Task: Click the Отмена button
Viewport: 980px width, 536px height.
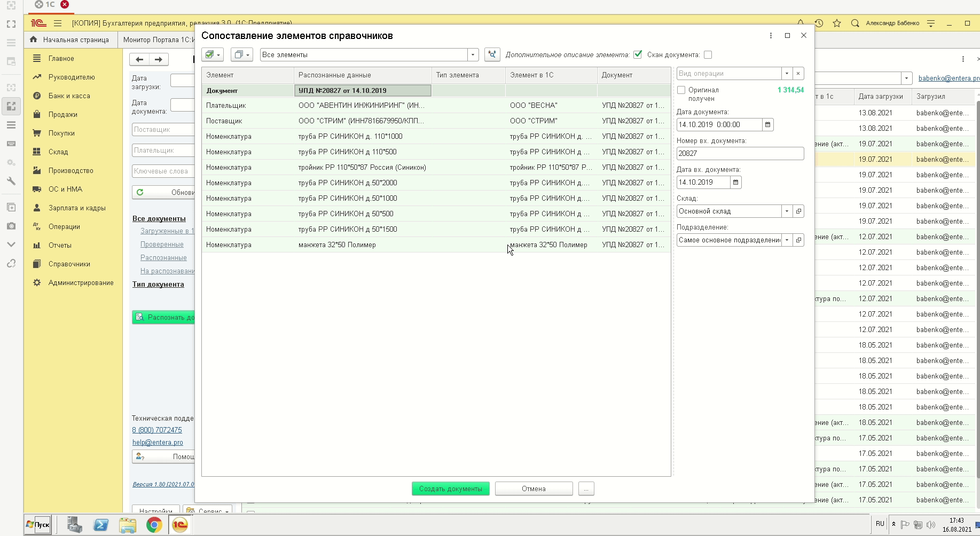Action: tap(534, 488)
